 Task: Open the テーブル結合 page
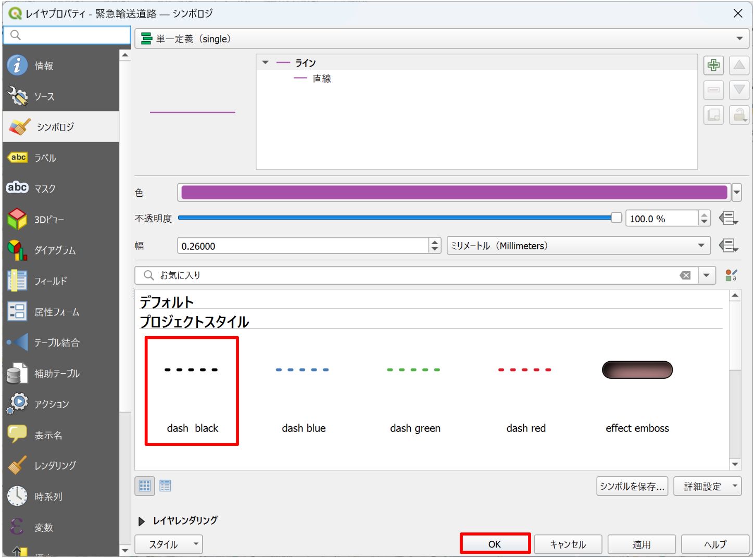click(x=61, y=342)
